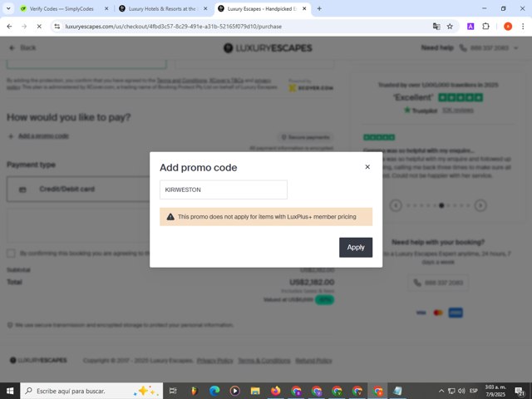The image size is (532, 399).
Task: Open the Notepad taskbar icon
Action: coord(397,391)
